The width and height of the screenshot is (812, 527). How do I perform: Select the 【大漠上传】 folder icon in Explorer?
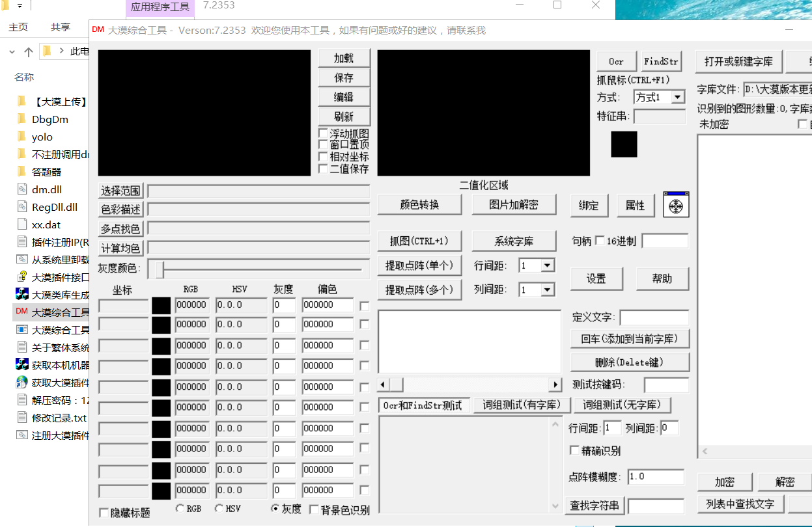pyautogui.click(x=21, y=101)
